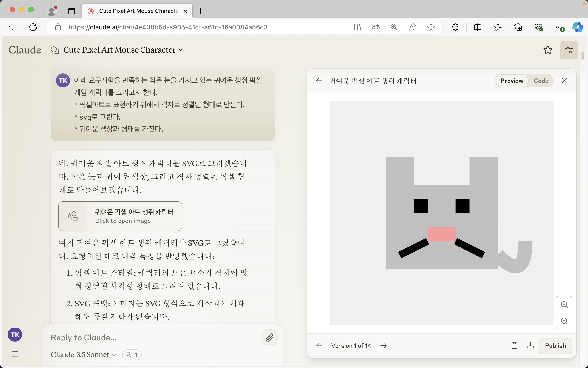The height and width of the screenshot is (368, 588).
Task: Open the pixel mouse artifact card
Action: click(120, 216)
